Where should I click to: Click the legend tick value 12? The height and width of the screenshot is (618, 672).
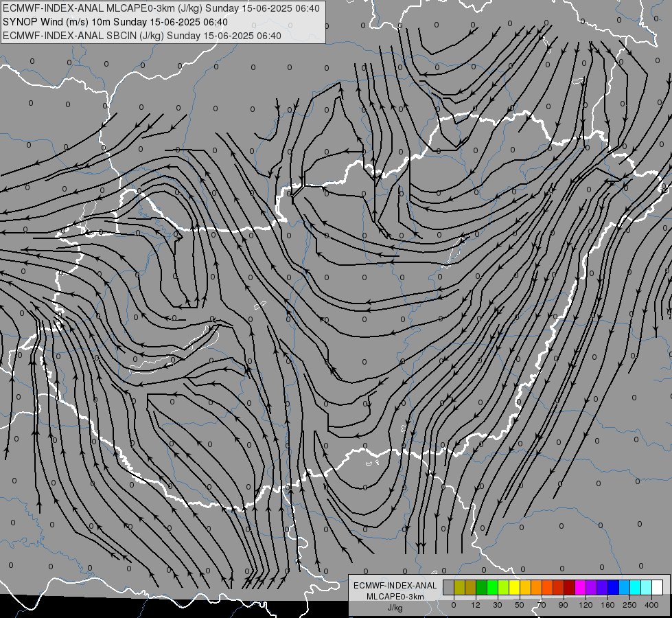click(476, 605)
